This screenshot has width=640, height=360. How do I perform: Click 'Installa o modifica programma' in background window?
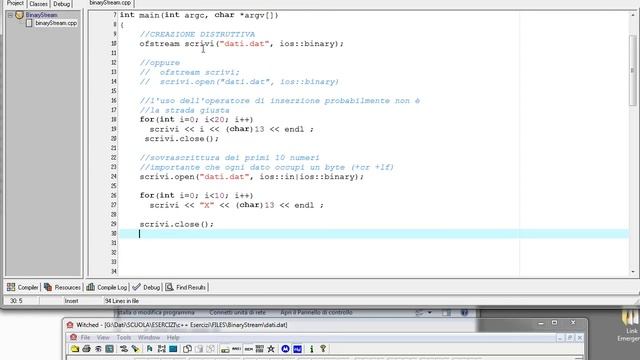[x=155, y=313]
